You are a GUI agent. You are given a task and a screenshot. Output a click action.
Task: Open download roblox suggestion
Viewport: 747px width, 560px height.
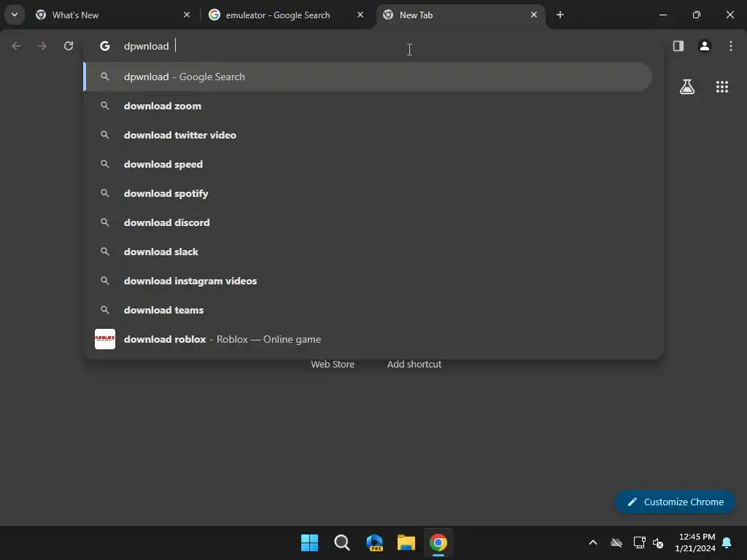click(368, 339)
